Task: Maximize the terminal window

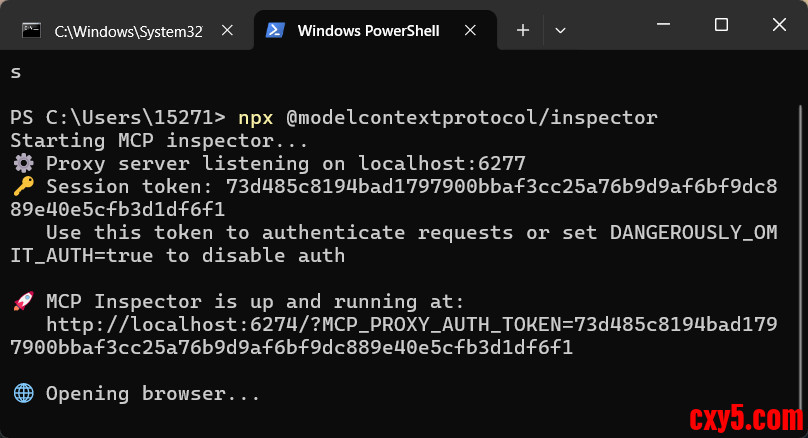Action: tap(721, 24)
